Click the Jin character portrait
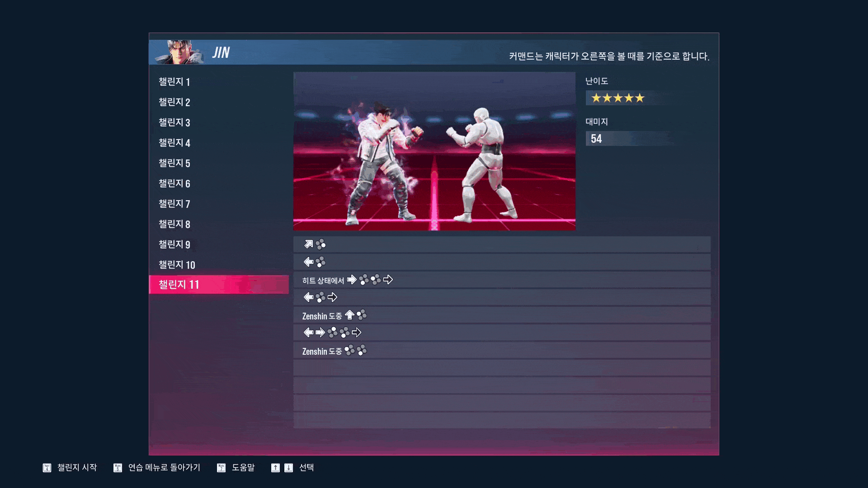The width and height of the screenshot is (868, 488). [x=179, y=52]
